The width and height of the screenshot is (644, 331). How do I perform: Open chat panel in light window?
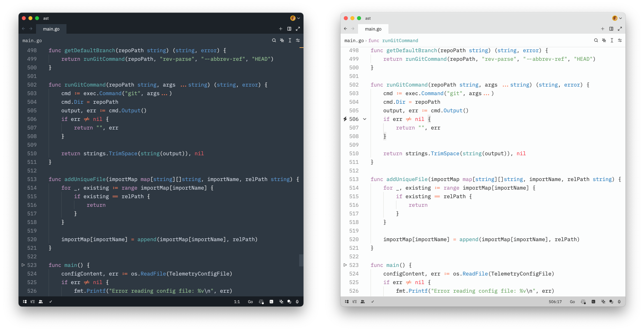[611, 302]
